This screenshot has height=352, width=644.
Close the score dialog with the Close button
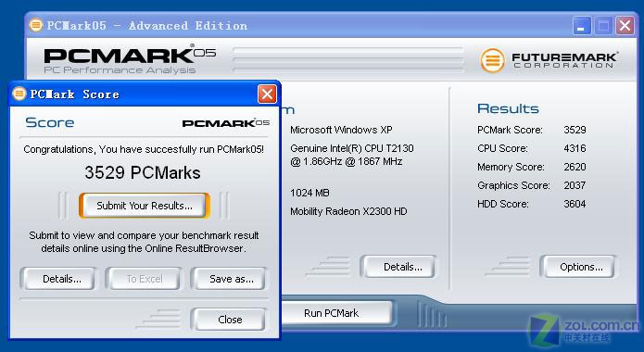(x=228, y=320)
